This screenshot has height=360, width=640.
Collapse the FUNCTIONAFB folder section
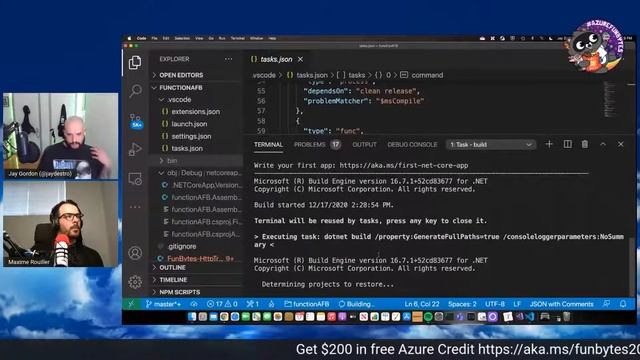(180, 88)
